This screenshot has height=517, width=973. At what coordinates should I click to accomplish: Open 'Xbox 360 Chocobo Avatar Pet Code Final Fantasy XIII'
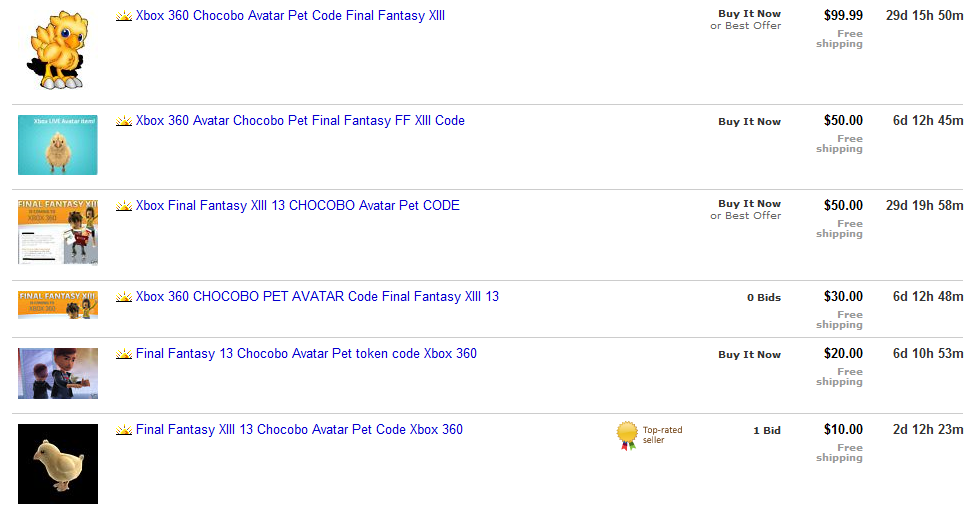(x=290, y=16)
